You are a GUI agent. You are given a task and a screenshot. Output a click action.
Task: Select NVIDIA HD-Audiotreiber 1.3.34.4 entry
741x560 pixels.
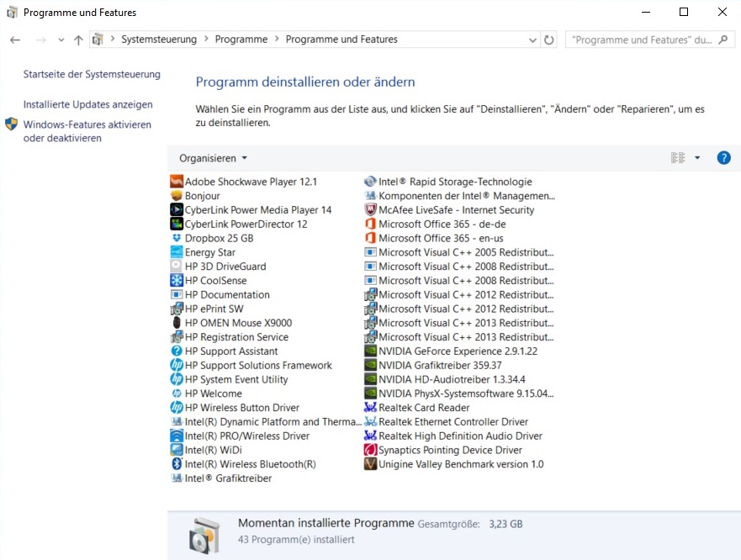[445, 379]
